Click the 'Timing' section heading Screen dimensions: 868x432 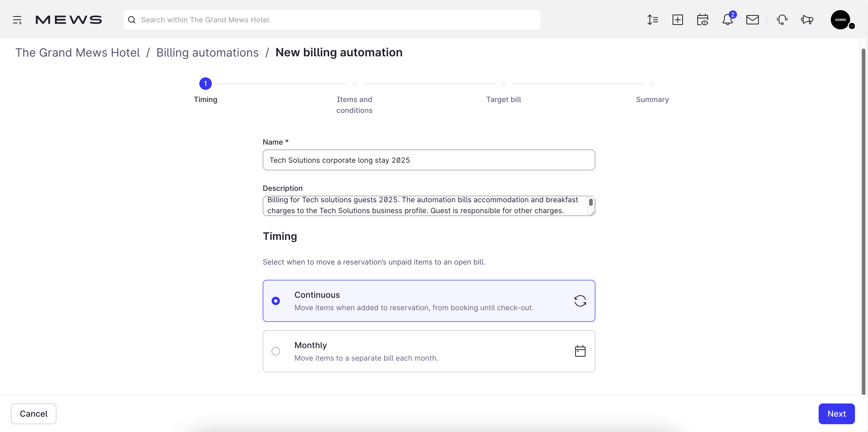(x=280, y=236)
